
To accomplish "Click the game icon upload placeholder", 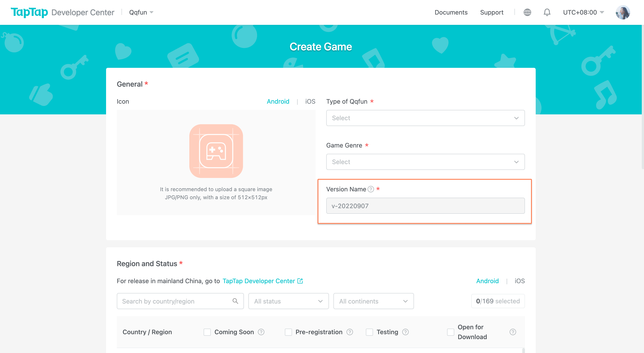I will [x=216, y=151].
